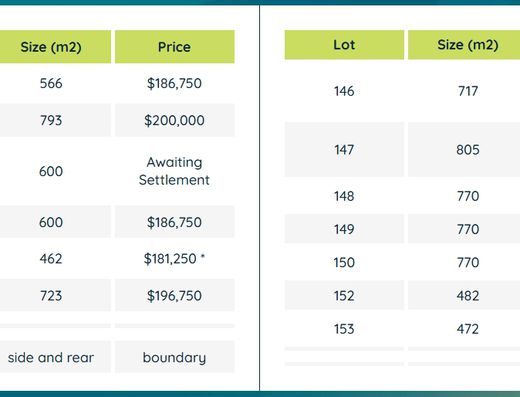The image size is (520, 397).
Task: Select Lot 149 entry
Action: click(x=344, y=229)
